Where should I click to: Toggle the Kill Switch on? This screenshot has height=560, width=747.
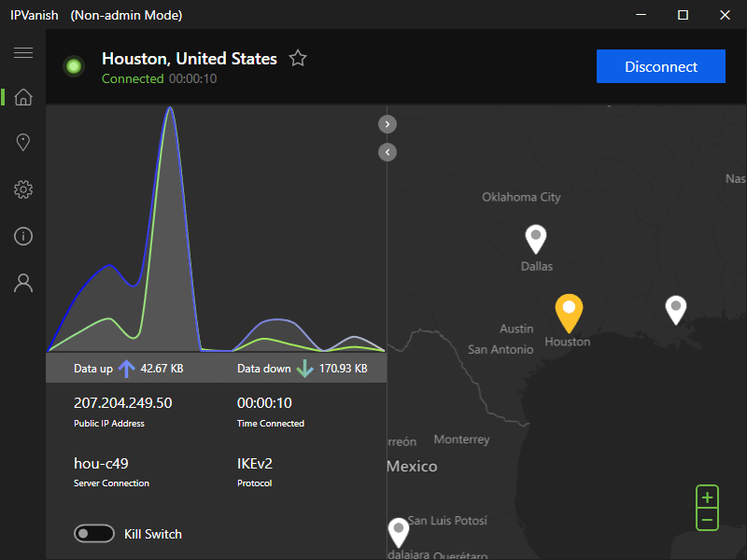tap(94, 534)
